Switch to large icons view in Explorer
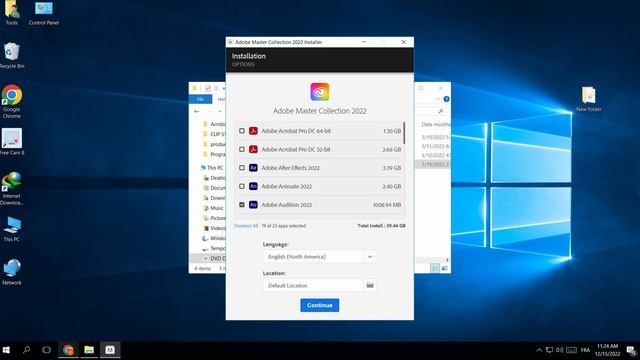640x360 pixels. 444,268
